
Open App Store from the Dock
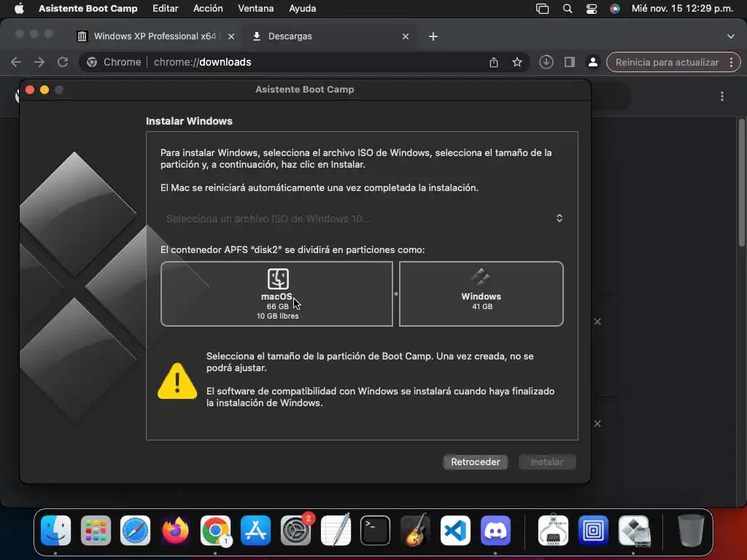tap(255, 531)
